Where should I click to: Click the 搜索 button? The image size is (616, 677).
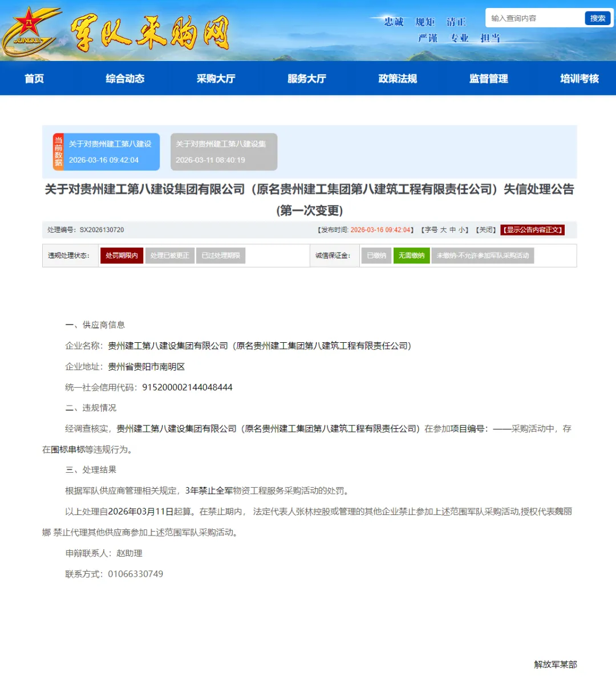597,18
